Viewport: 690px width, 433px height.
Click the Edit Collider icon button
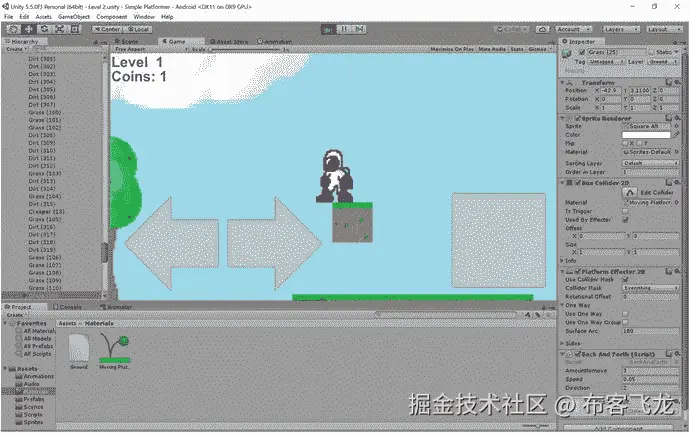[630, 193]
